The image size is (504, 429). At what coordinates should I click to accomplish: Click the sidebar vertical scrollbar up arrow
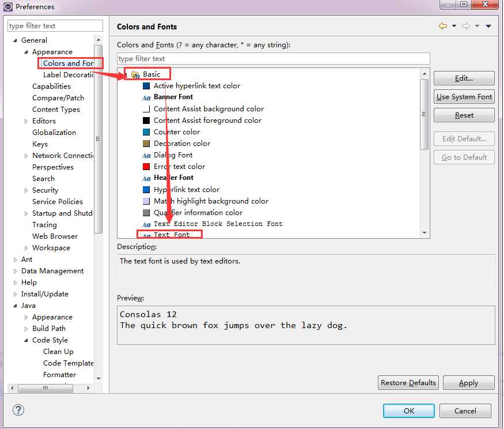click(x=98, y=40)
